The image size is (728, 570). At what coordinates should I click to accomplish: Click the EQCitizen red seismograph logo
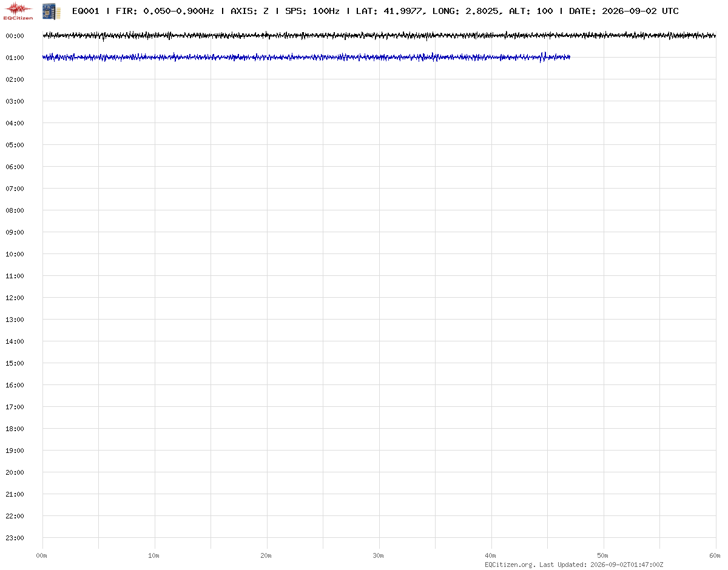18,11
